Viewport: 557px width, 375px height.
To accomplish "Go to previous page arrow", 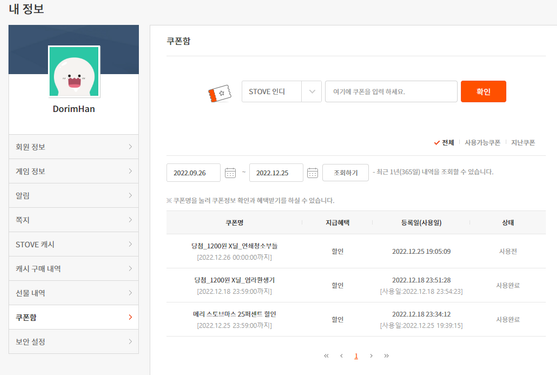I will [341, 355].
